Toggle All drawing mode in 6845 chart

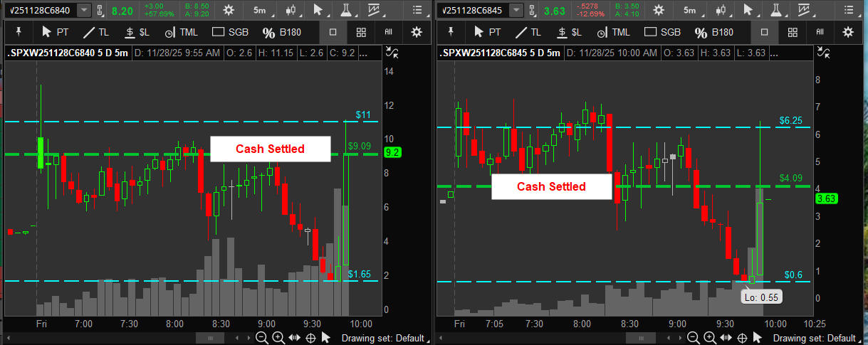click(x=820, y=32)
